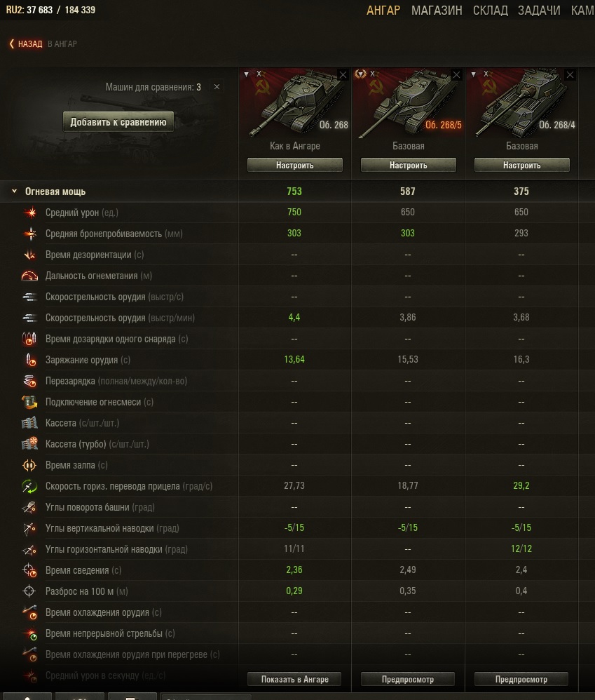
Task: Click the Скорость гориз. перевода прицела icon
Action: point(30,486)
